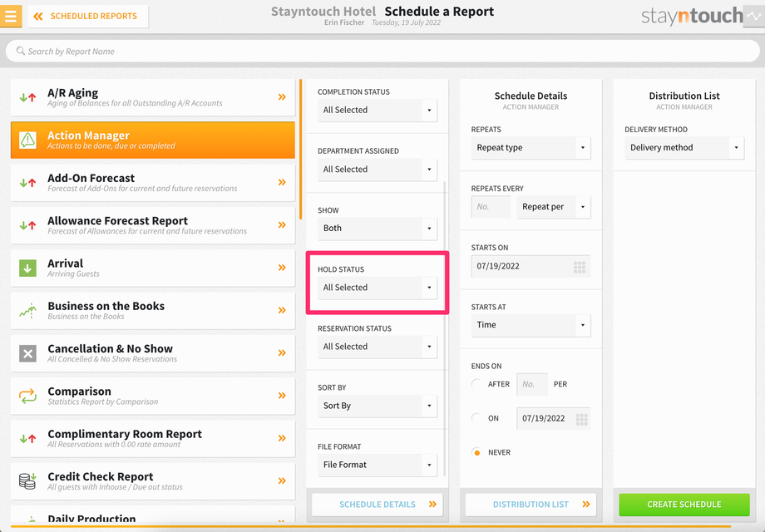This screenshot has width=765, height=532.
Task: Click Allowance Forecast arrows icon
Action: pos(27,225)
